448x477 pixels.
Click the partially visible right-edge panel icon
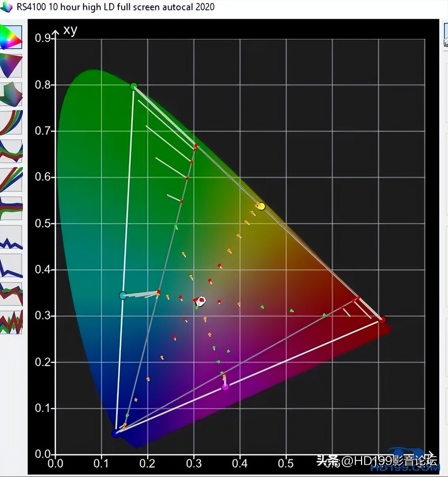coord(444,35)
